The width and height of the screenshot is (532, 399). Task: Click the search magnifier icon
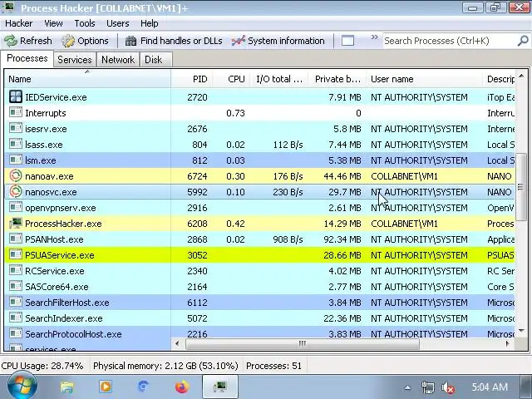coord(523,41)
